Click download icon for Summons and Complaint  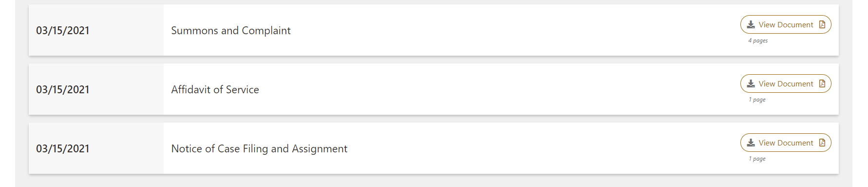click(x=751, y=25)
